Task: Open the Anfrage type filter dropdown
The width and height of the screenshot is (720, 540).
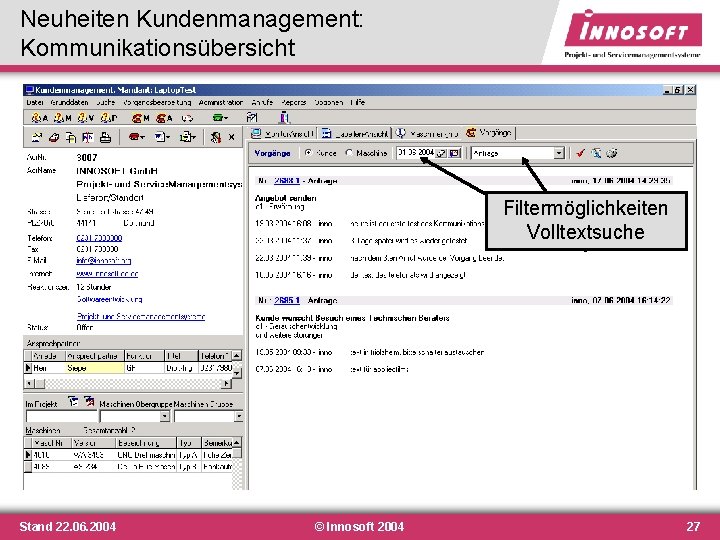Action: tap(559, 153)
